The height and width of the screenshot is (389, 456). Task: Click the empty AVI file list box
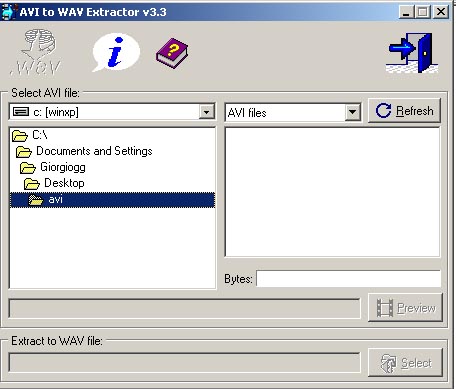pos(332,192)
